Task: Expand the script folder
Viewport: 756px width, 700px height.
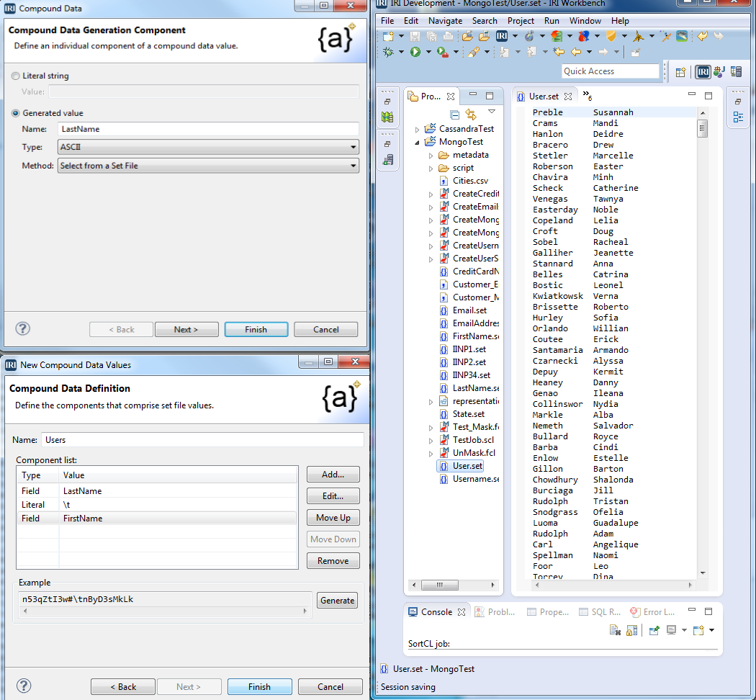Action: click(431, 169)
